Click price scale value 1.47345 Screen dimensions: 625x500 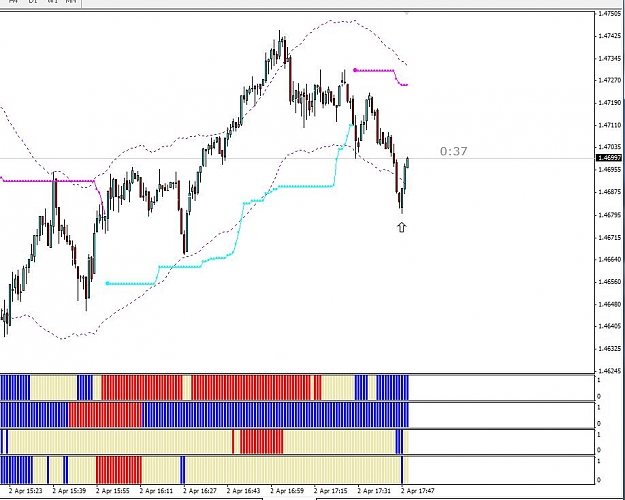click(x=609, y=58)
